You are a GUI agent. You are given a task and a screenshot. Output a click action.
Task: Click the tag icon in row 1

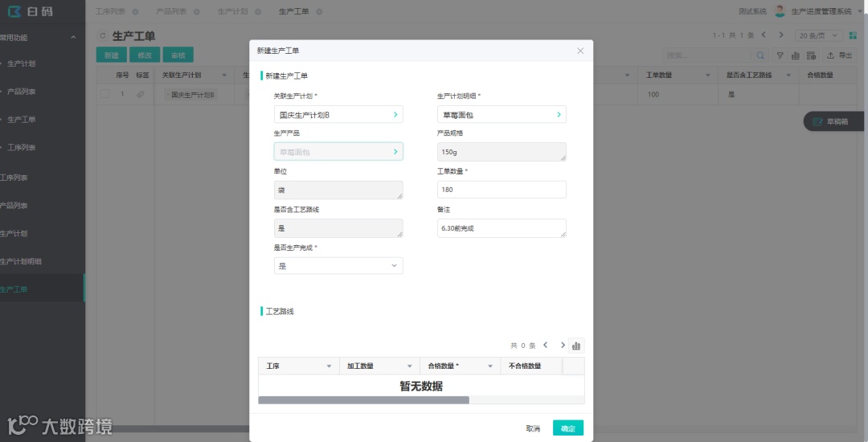141,95
